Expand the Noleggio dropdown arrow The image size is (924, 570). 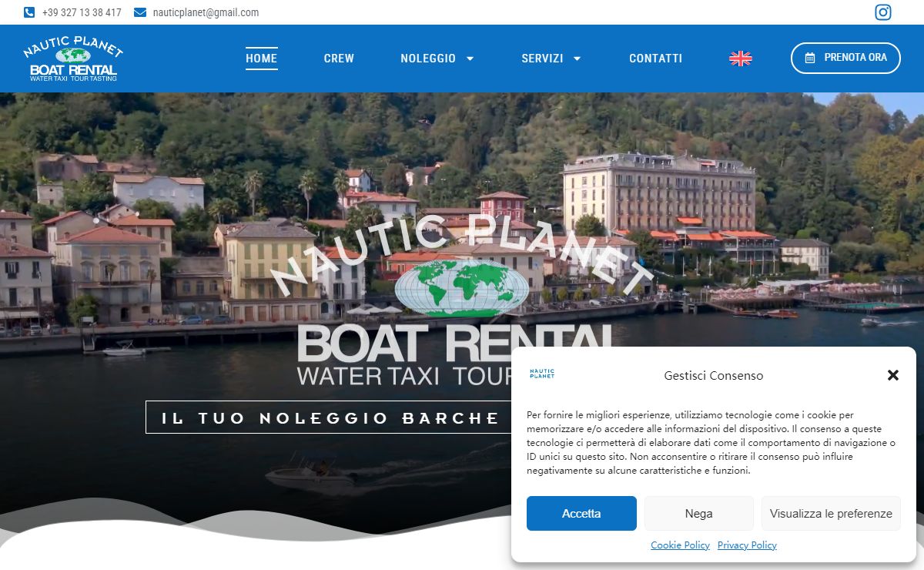point(470,59)
